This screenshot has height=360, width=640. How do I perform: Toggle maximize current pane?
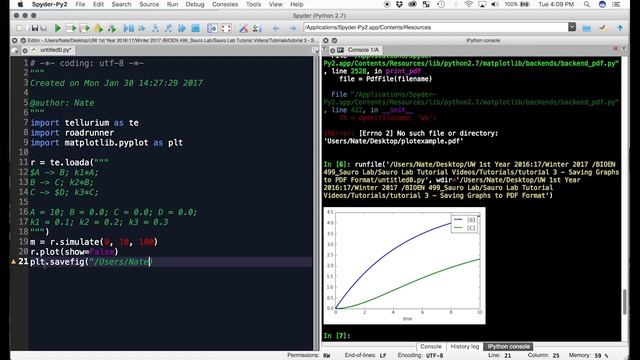[x=212, y=28]
